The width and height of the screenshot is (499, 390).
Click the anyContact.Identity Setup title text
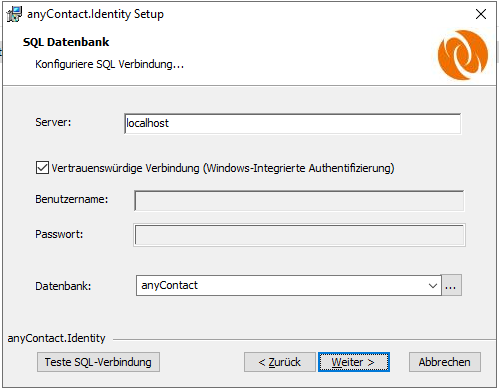click(x=95, y=14)
